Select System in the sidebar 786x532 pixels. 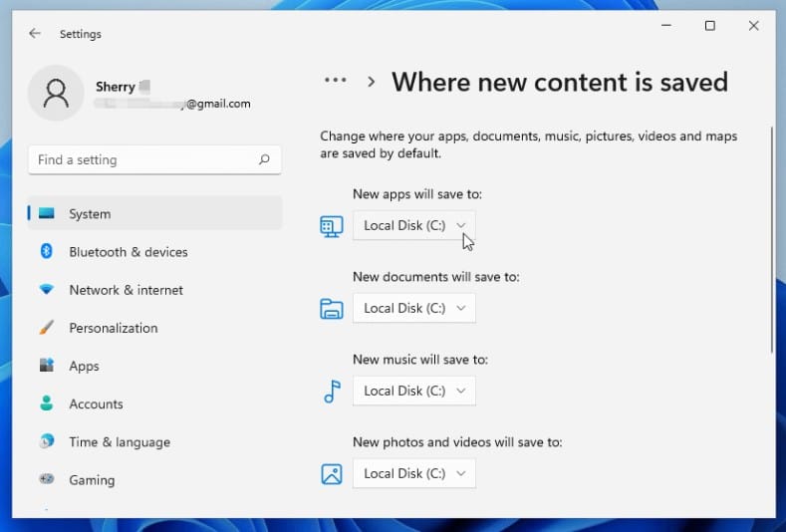pyautogui.click(x=90, y=214)
